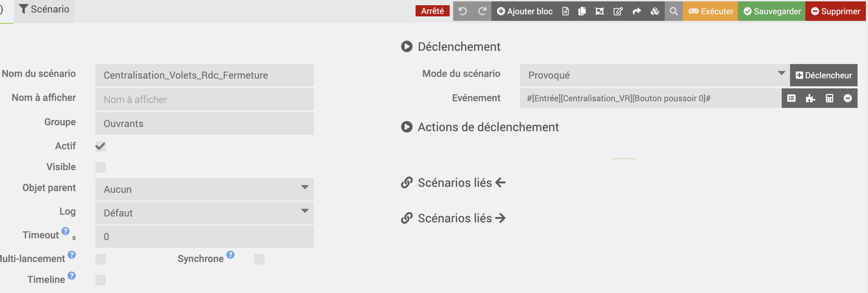Click the redo arrow in the toolbar
This screenshot has width=868, height=293.
click(482, 11)
